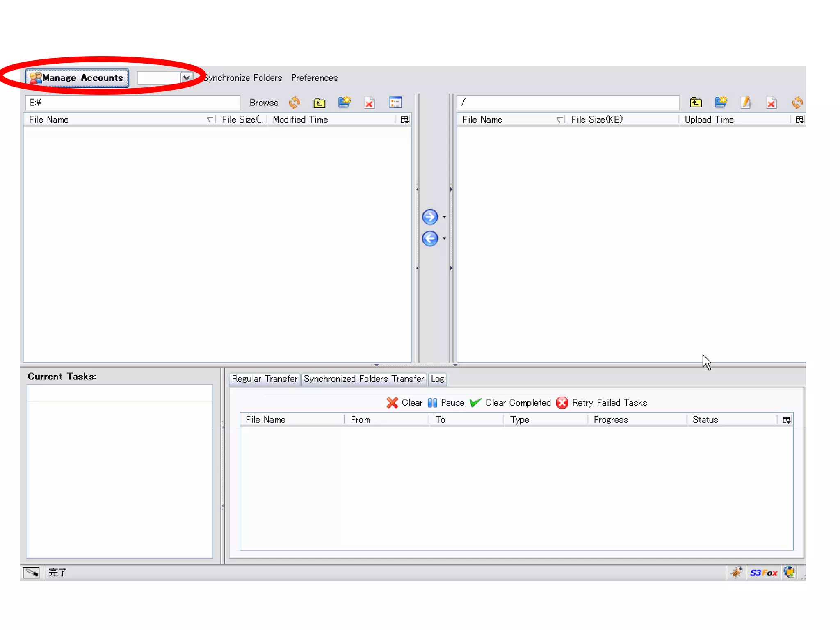This screenshot has width=840, height=630.
Task: Click Retry Failed Tasks
Action: pos(602,403)
